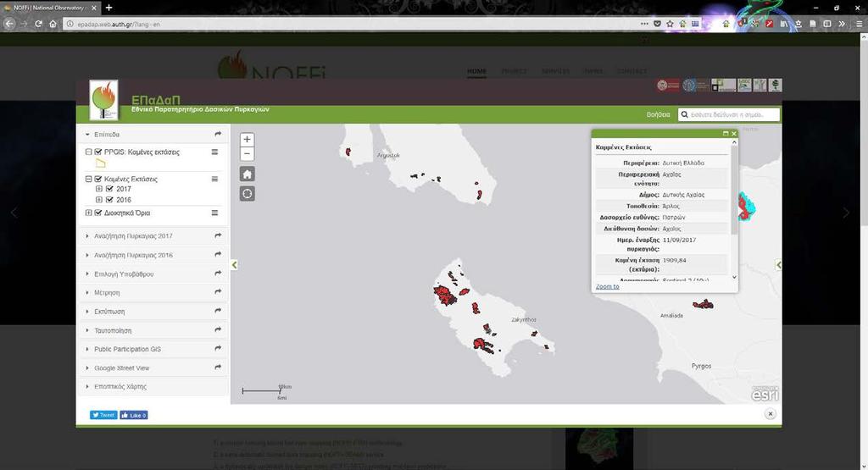The image size is (868, 470).
Task: Close the map application with round X button
Action: 770,413
